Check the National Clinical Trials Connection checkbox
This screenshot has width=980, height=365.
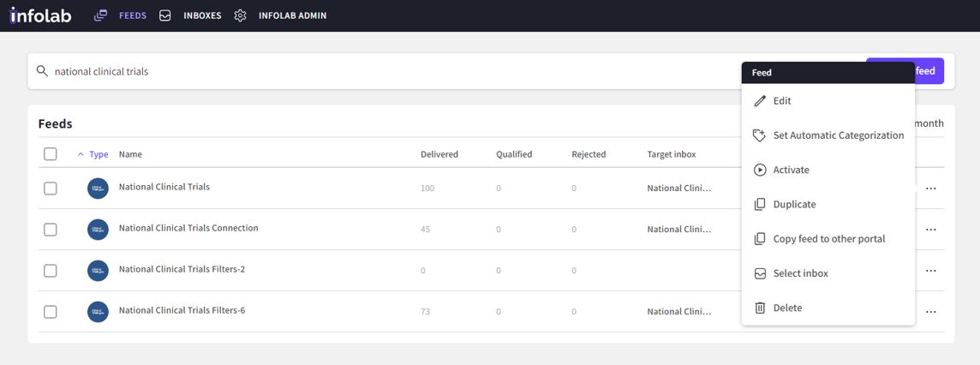coord(50,230)
